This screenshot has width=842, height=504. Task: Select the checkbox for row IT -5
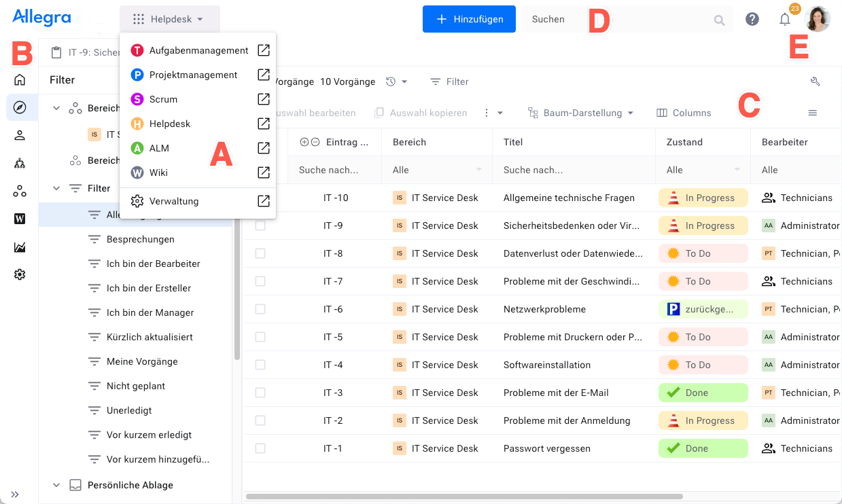pos(260,337)
